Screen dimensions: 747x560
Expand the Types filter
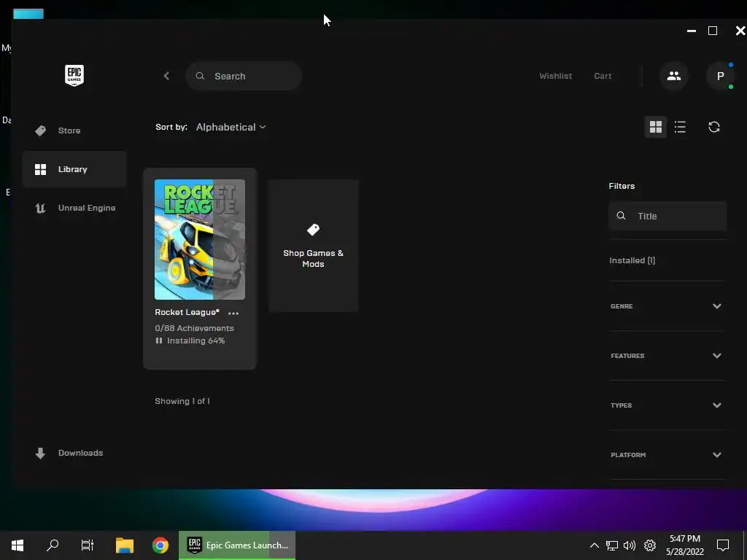[x=667, y=405]
